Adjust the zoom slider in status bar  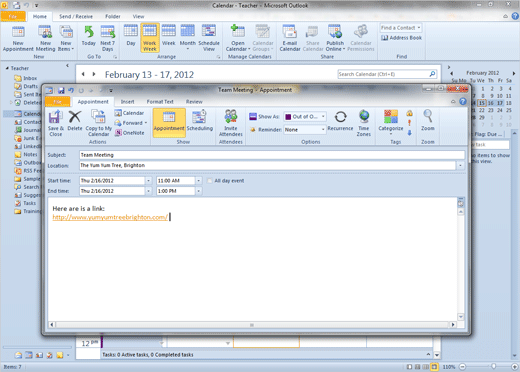493,367
